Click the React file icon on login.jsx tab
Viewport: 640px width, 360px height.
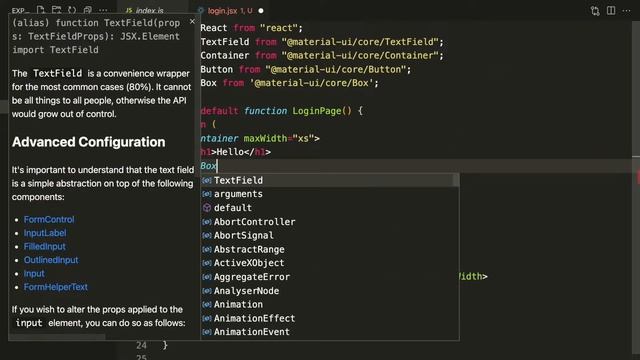pos(200,11)
